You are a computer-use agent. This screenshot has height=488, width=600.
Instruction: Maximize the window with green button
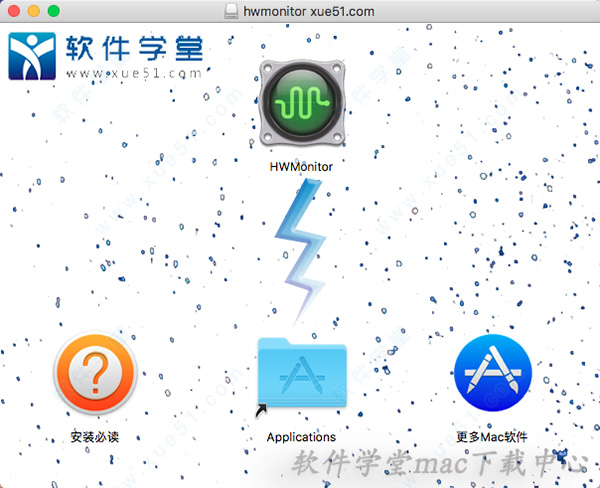click(x=54, y=11)
